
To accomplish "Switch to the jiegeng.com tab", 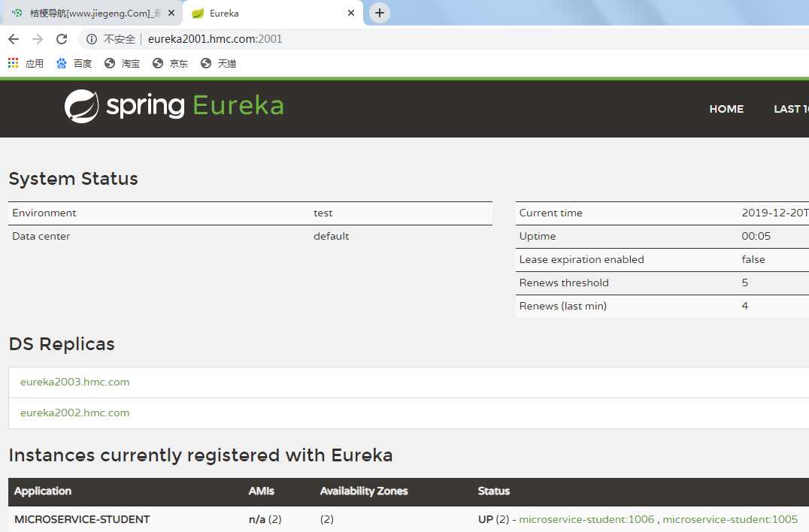I will 92,13.
